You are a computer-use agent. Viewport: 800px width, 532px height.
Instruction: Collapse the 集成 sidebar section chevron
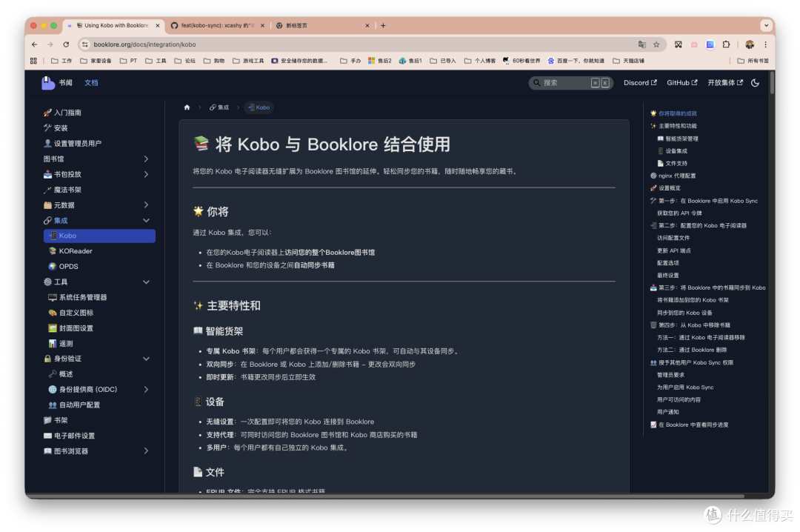[x=146, y=221]
